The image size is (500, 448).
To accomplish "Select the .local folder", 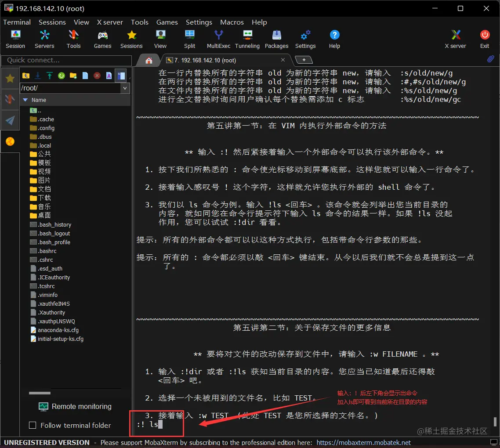I will [x=40, y=145].
